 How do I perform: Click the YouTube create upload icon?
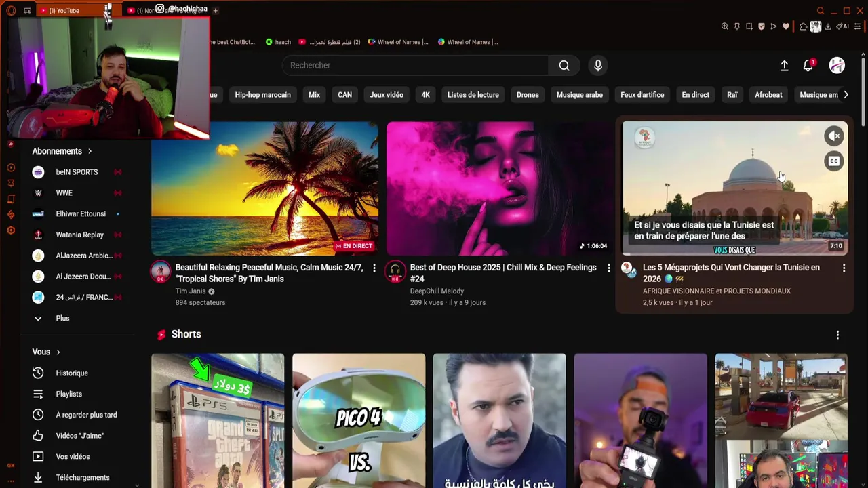[x=784, y=65]
